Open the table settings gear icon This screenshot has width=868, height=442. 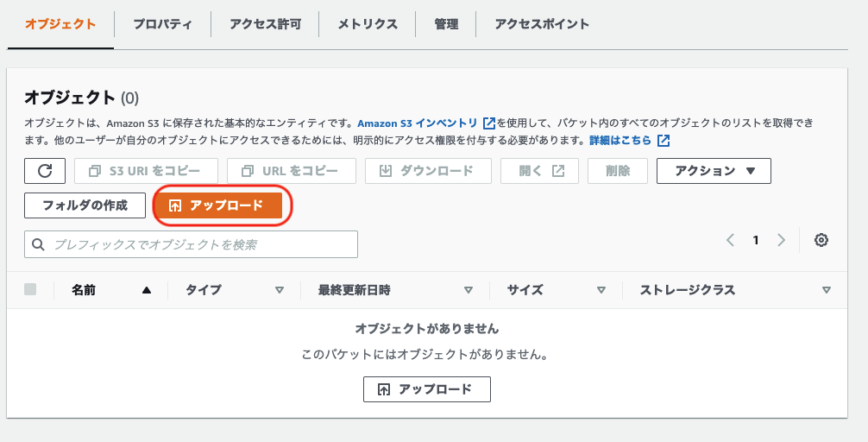click(x=821, y=241)
